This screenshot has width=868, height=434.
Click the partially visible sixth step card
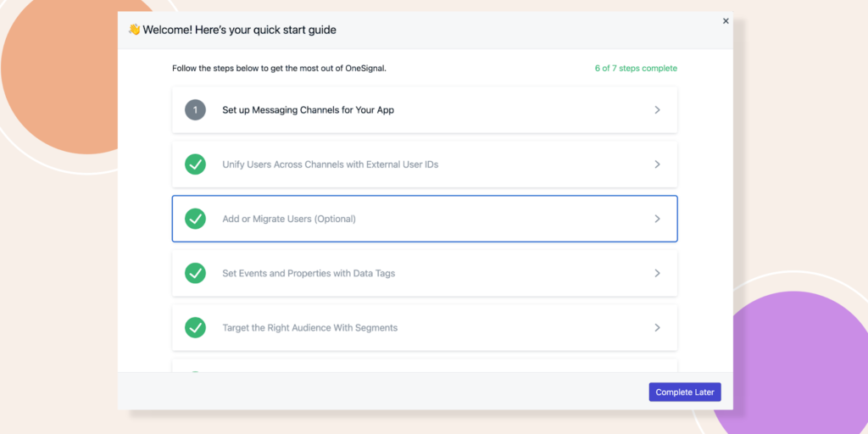[x=424, y=366]
